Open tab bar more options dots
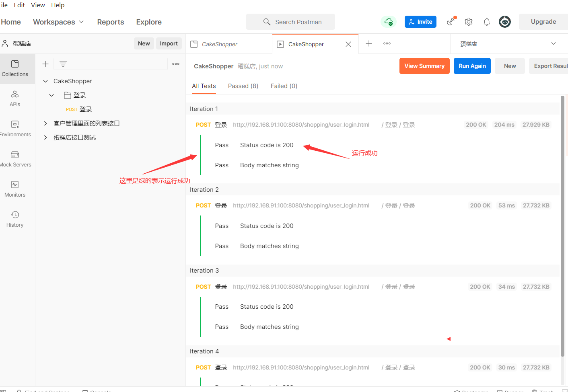The height and width of the screenshot is (392, 568). (x=387, y=43)
